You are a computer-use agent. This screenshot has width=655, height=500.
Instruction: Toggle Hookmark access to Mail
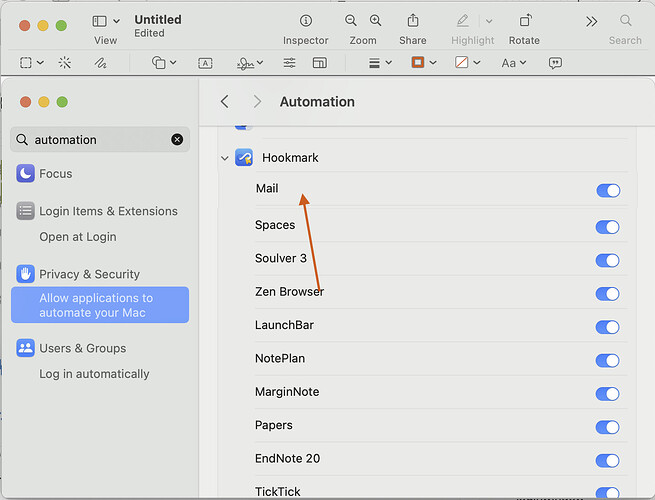coord(608,190)
